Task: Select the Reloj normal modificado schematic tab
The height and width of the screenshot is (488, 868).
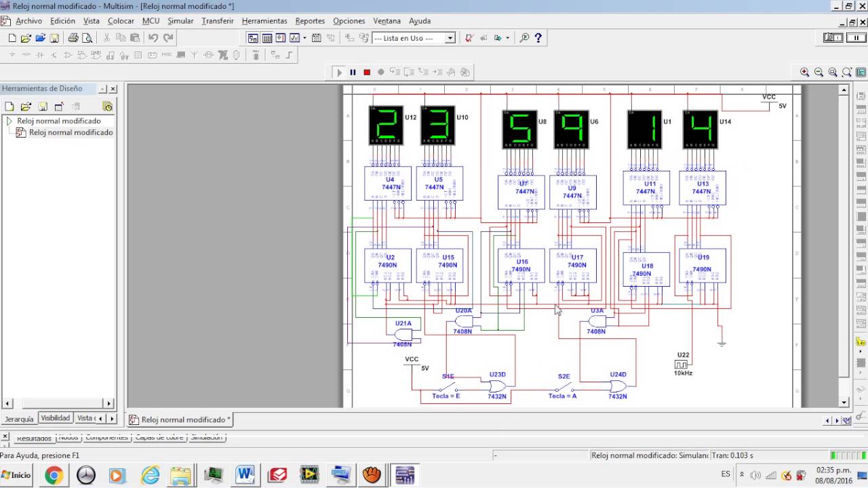Action: pyautogui.click(x=180, y=420)
